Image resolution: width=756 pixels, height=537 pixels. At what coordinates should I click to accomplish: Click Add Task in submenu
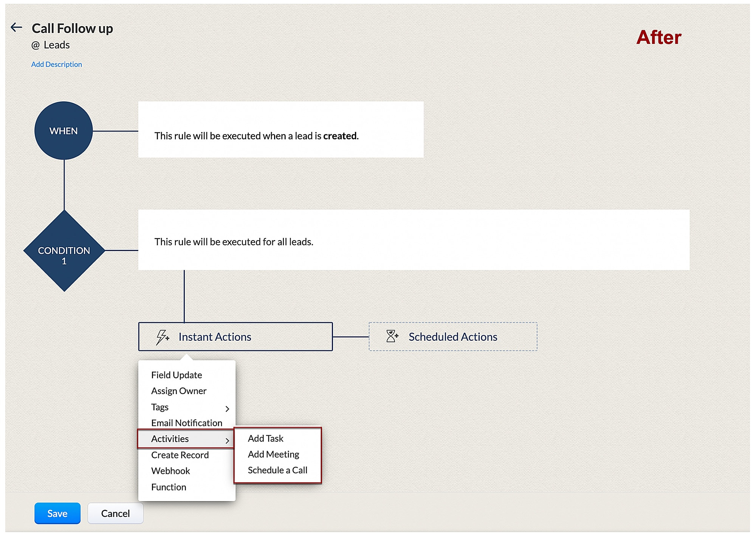(265, 438)
